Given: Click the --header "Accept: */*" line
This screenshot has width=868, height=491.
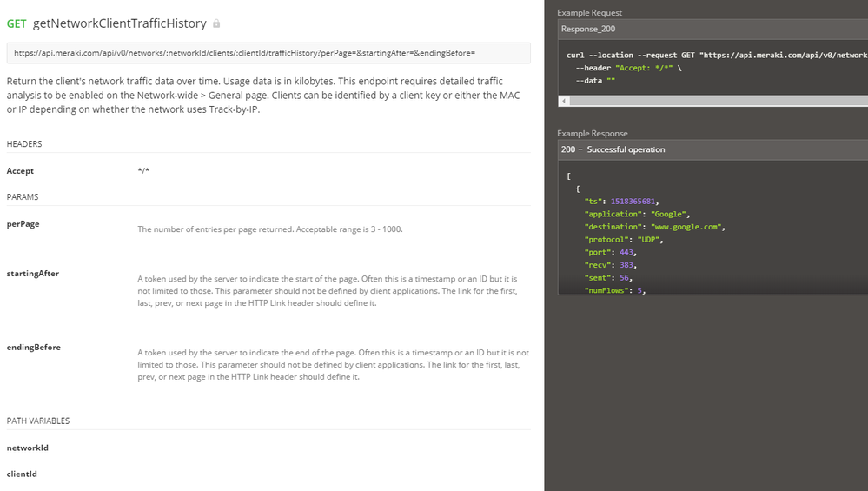Looking at the screenshot, I should (x=628, y=68).
